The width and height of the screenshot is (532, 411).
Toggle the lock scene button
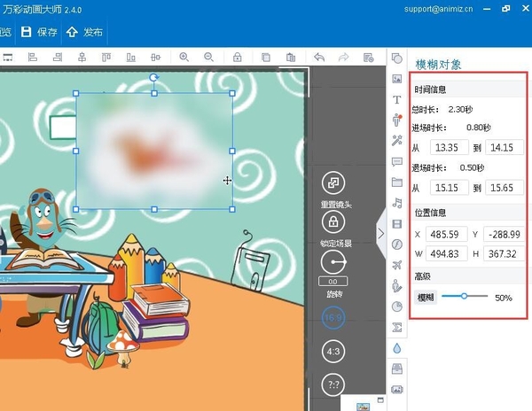click(333, 222)
